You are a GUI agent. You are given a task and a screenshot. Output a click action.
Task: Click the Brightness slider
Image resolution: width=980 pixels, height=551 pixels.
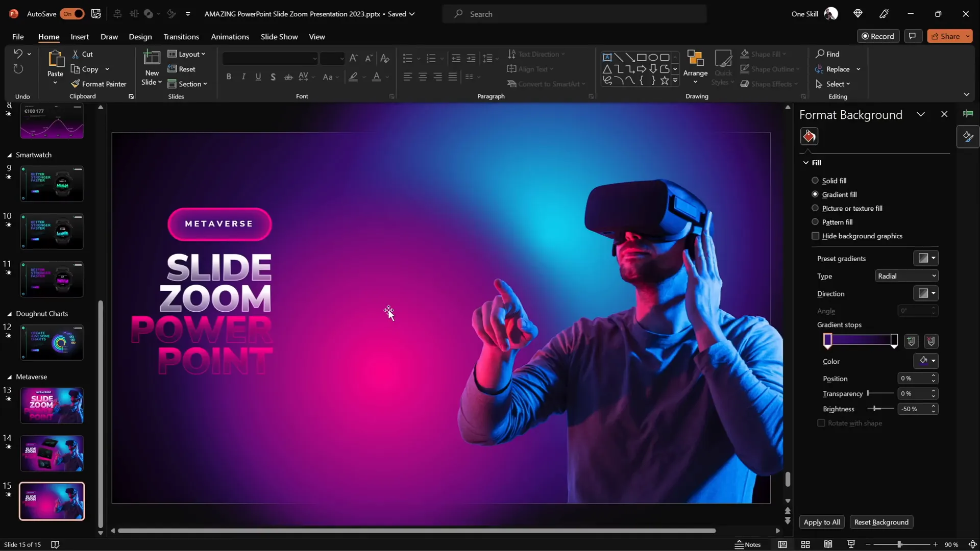click(x=880, y=409)
